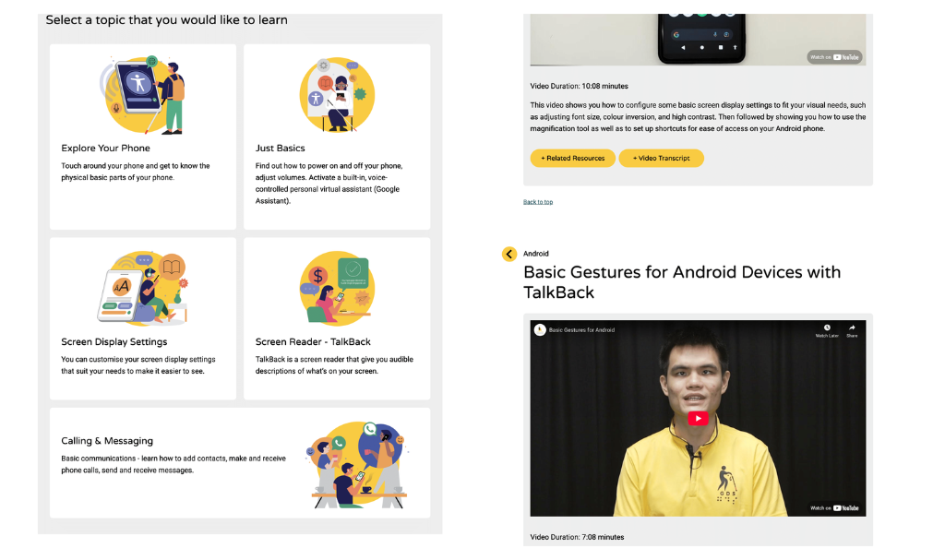The height and width of the screenshot is (560, 945).
Task: Expand the Video Transcript section
Action: point(661,158)
